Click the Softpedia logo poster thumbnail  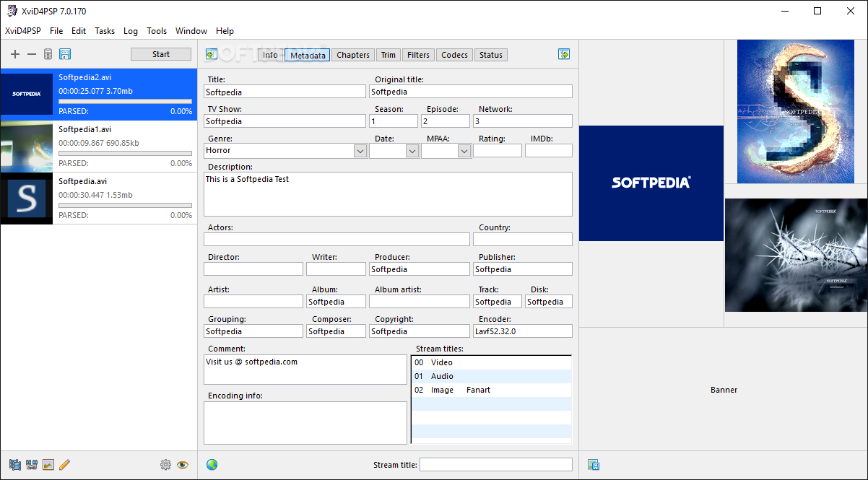click(651, 183)
